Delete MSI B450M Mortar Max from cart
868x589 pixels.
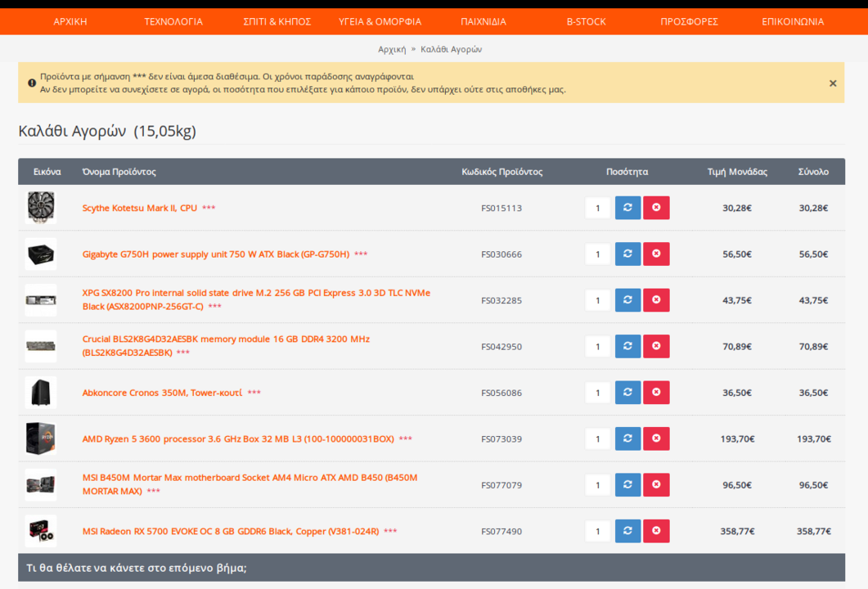pyautogui.click(x=656, y=484)
